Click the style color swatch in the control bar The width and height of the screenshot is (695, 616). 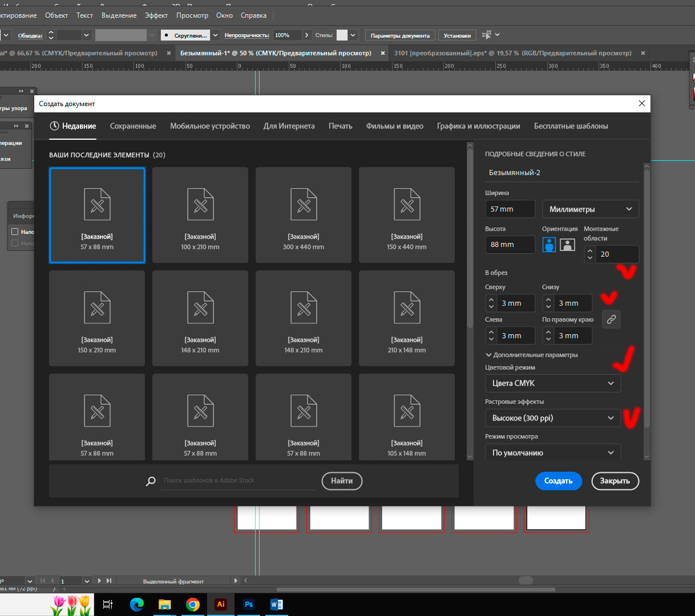342,35
